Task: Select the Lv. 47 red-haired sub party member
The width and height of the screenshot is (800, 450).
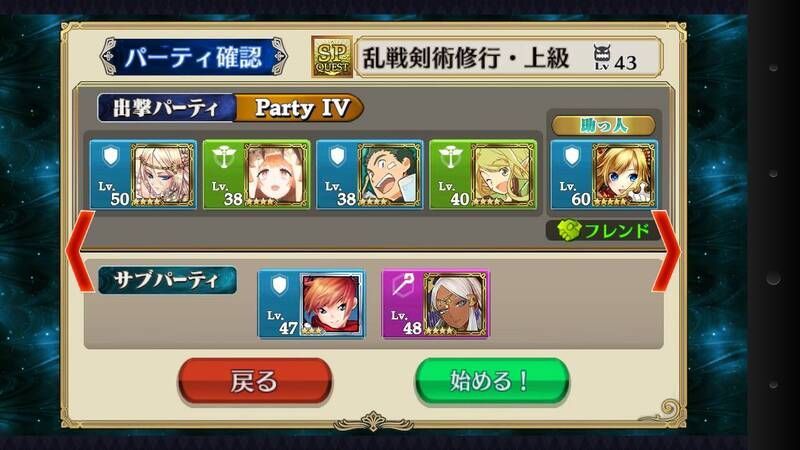Action: [312, 305]
